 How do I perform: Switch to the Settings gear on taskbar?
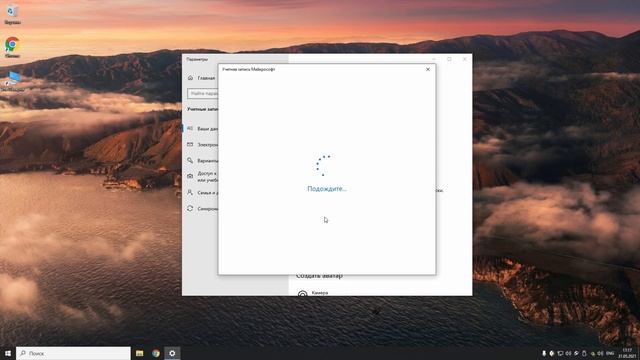click(172, 353)
